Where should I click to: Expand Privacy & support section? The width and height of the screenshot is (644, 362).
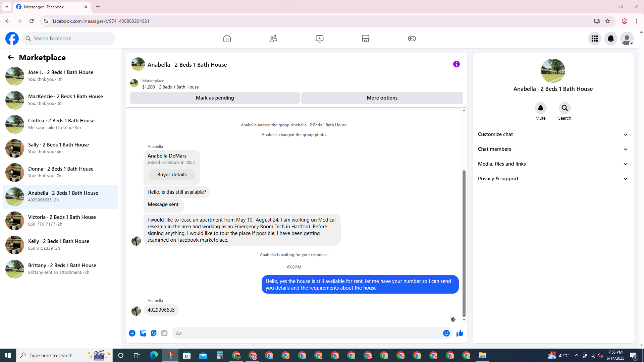point(553,179)
